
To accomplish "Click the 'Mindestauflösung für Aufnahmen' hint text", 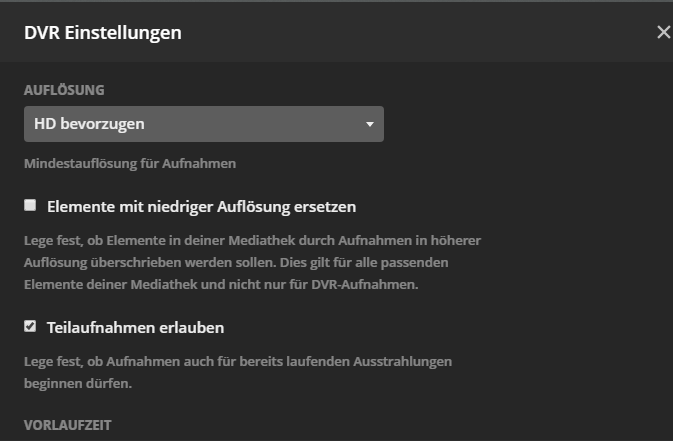I will click(129, 162).
